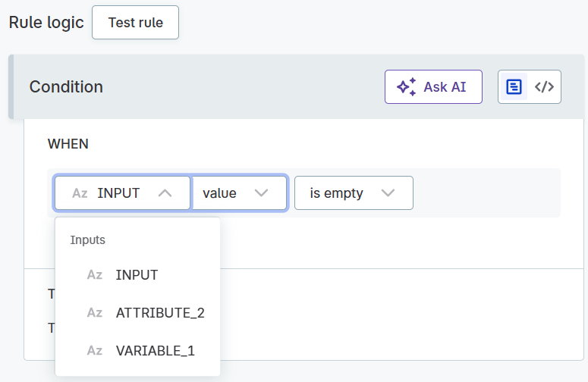Click the Test rule button

135,23
